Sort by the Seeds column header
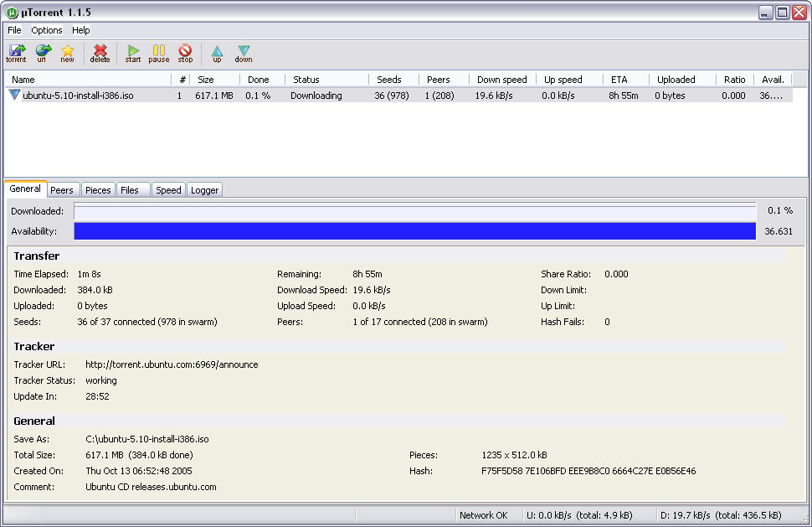Screen dimensions: 812x527 pos(393,80)
